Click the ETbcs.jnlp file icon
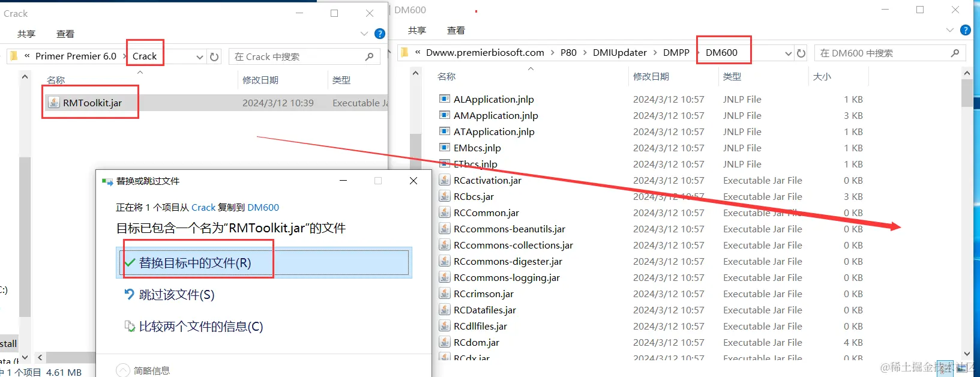The image size is (980, 377). [445, 164]
